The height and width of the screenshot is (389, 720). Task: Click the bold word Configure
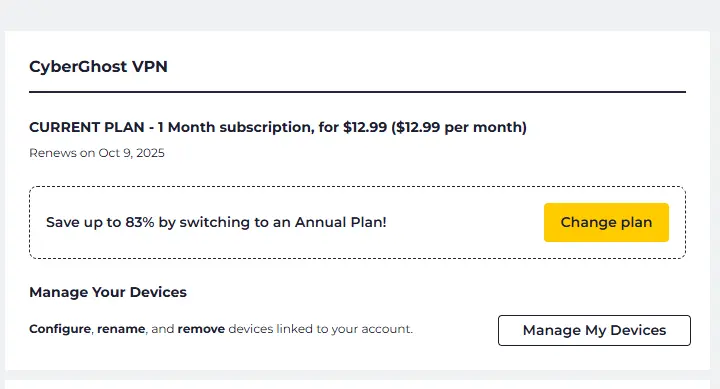[60, 329]
